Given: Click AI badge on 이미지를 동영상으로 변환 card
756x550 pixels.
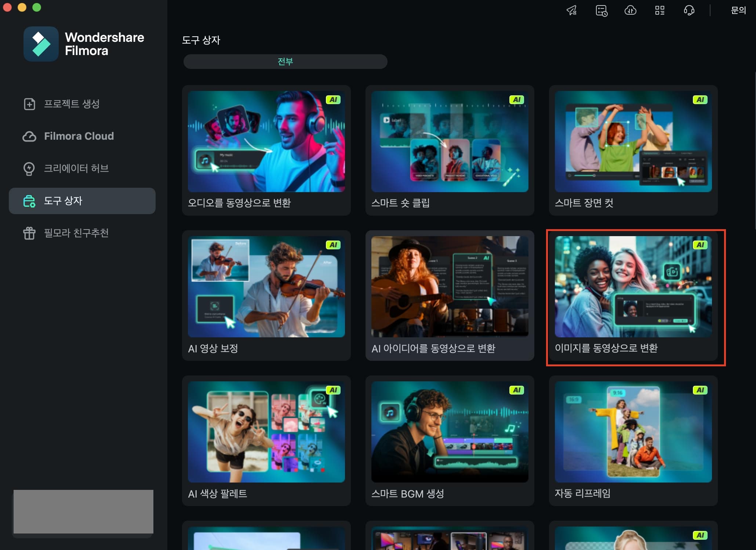Looking at the screenshot, I should 700,245.
